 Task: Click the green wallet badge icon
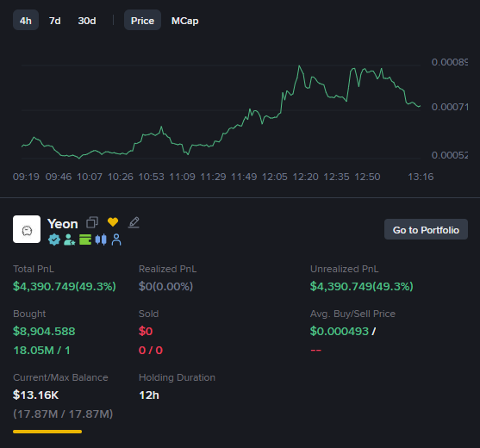(x=85, y=240)
